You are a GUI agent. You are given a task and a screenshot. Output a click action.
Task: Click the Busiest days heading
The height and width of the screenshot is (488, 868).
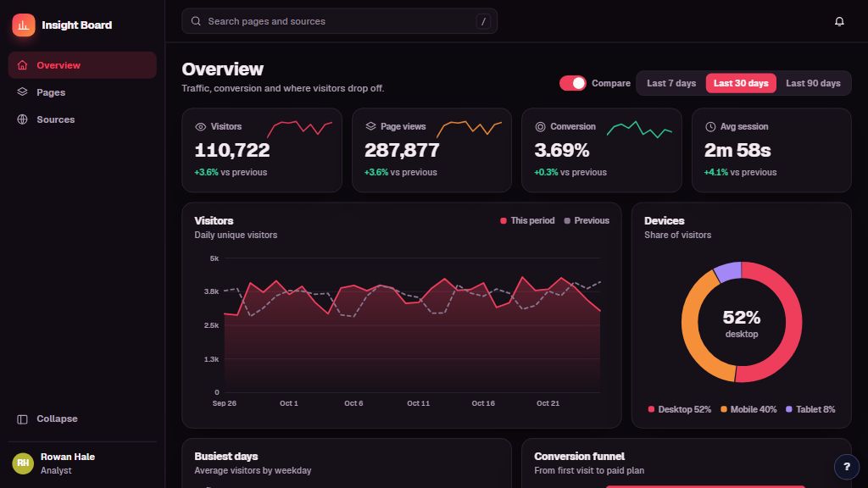225,457
